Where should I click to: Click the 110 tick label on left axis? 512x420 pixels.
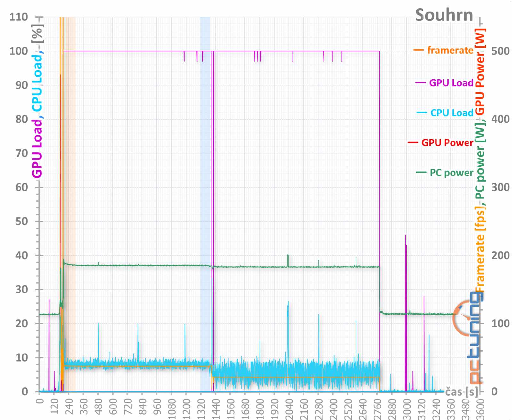point(19,17)
